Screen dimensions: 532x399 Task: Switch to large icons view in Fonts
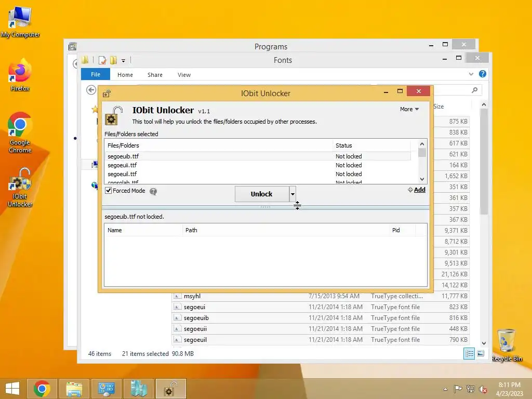(481, 353)
